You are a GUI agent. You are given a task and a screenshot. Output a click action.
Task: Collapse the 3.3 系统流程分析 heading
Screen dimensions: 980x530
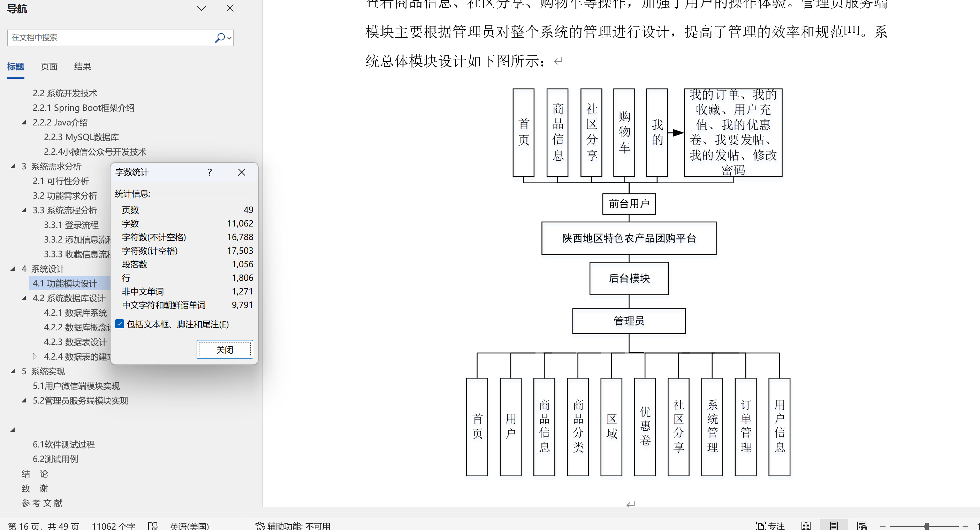coord(24,210)
